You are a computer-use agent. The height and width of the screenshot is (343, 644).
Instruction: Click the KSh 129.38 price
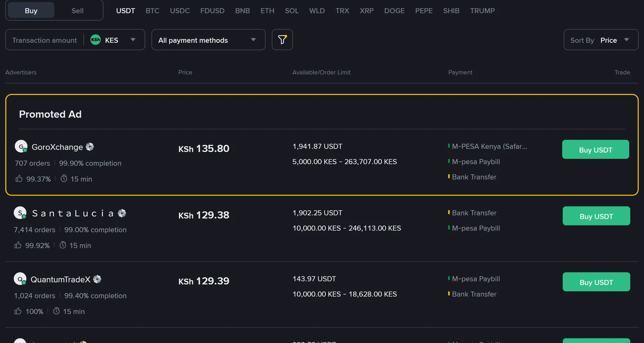(x=204, y=215)
